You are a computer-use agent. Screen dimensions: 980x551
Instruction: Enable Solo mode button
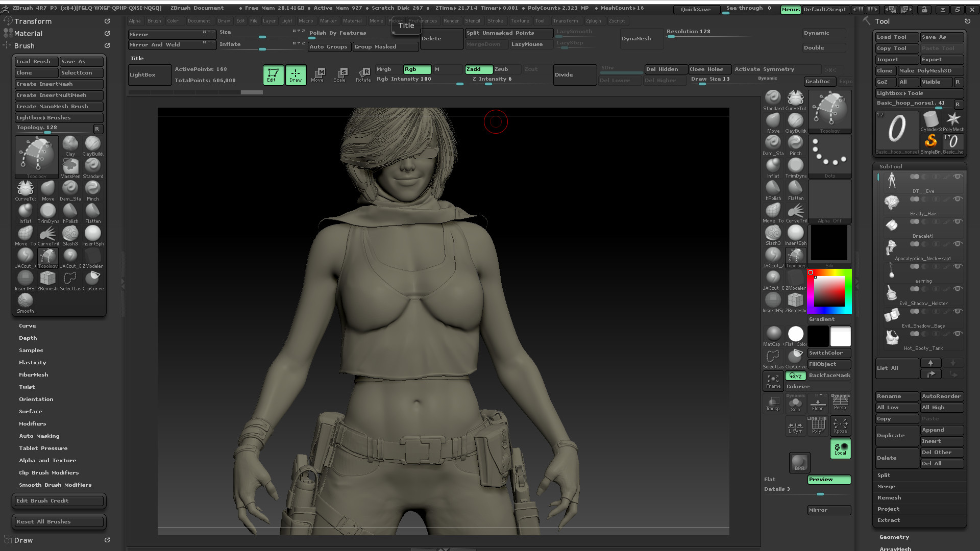point(795,403)
